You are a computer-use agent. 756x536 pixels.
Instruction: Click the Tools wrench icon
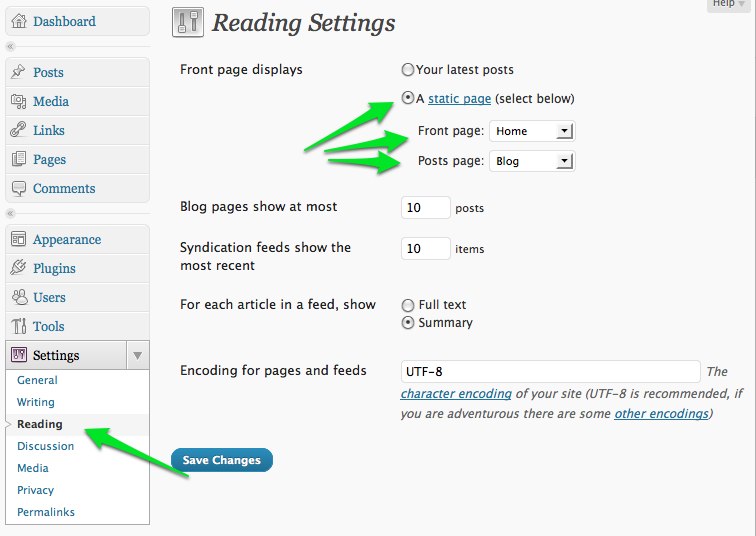(18, 326)
